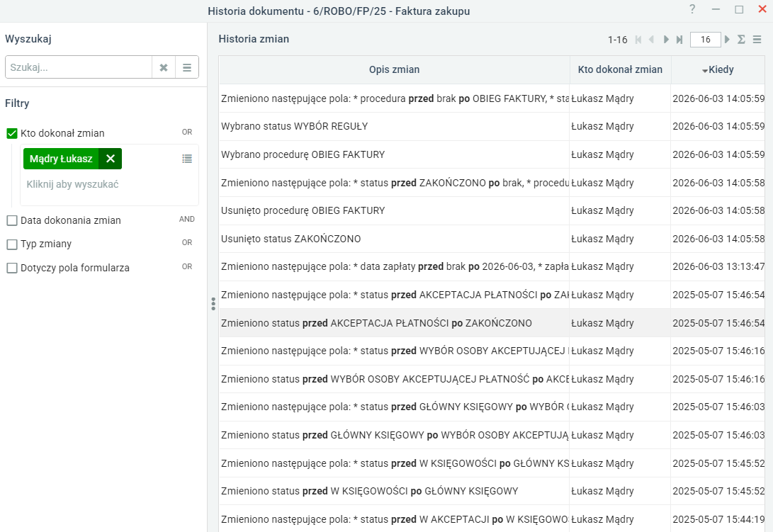Select row Zmieniono status AKCEPTACJA PŁATNOŚCI po ZAKOŃCZONO

tap(492, 323)
